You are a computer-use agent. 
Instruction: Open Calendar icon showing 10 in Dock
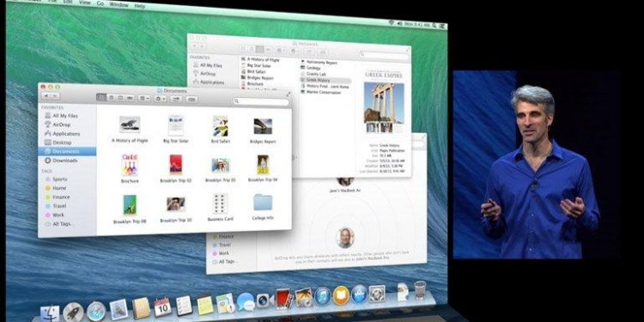pos(162,307)
